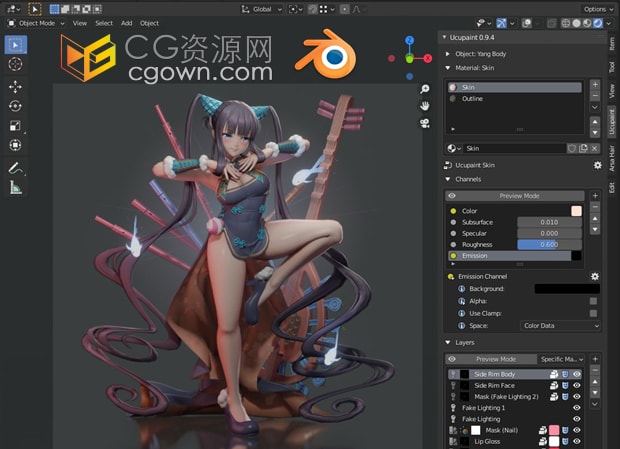
Task: Hide the Side Rim Face layer
Action: click(x=577, y=385)
